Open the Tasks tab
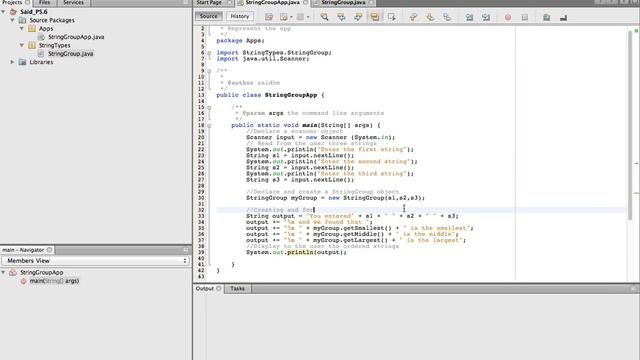This screenshot has height=360, width=640. tap(237, 289)
